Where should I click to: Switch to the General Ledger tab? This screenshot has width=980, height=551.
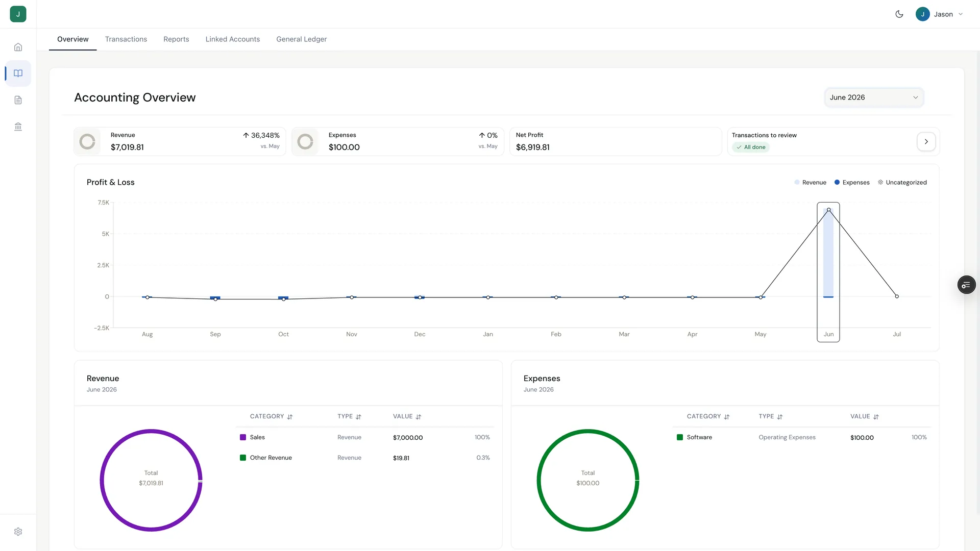tap(302, 39)
